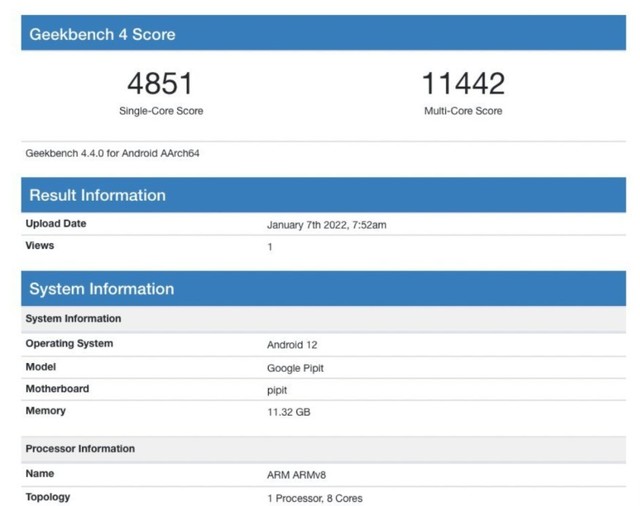Viewport: 640px width, 506px height.
Task: Click the Processor Information subheading
Action: (x=80, y=449)
